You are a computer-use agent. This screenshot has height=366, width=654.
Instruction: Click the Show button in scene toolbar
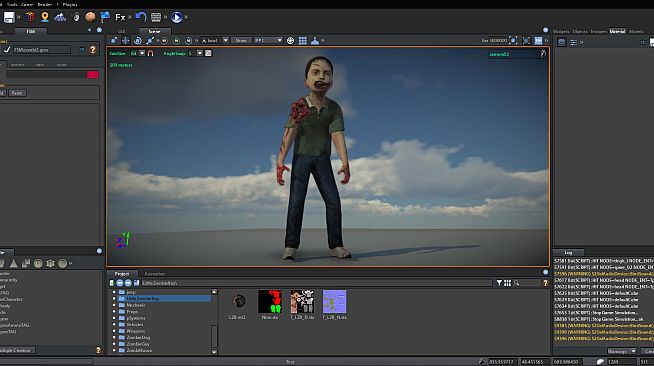[241, 40]
